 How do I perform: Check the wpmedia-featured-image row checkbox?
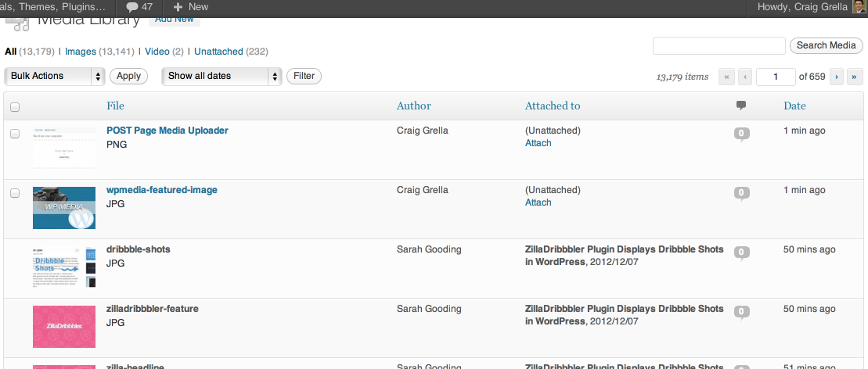(x=15, y=192)
